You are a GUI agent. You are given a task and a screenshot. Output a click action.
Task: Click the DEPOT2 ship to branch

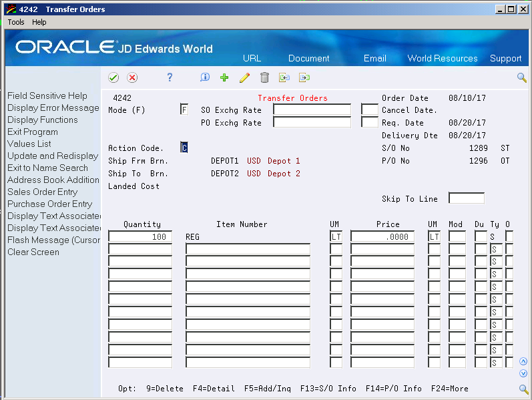pyautogui.click(x=224, y=174)
